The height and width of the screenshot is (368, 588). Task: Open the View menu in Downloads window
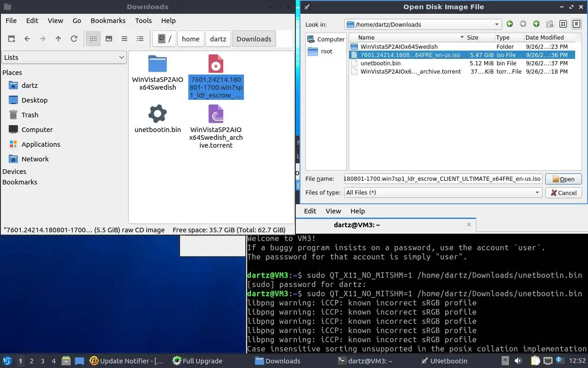pos(56,21)
